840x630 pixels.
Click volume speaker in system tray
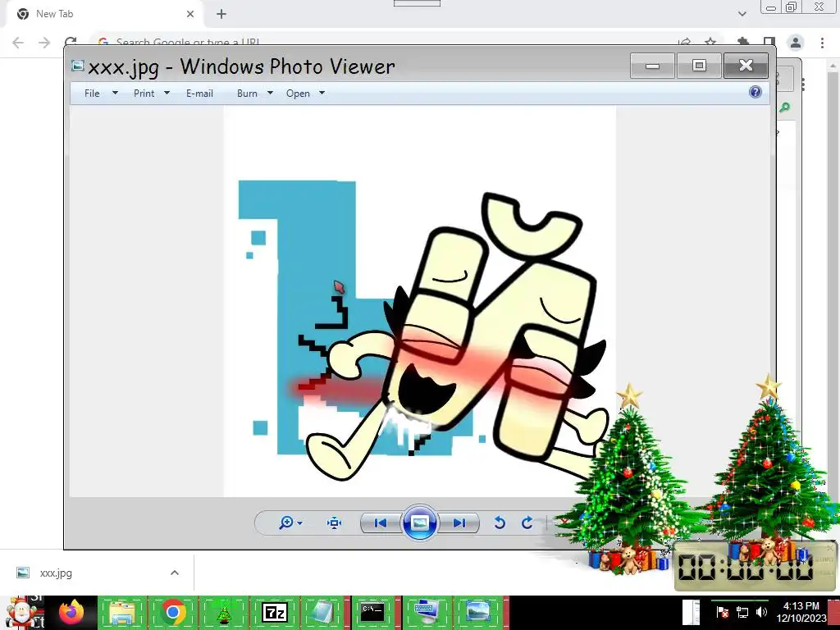(761, 612)
